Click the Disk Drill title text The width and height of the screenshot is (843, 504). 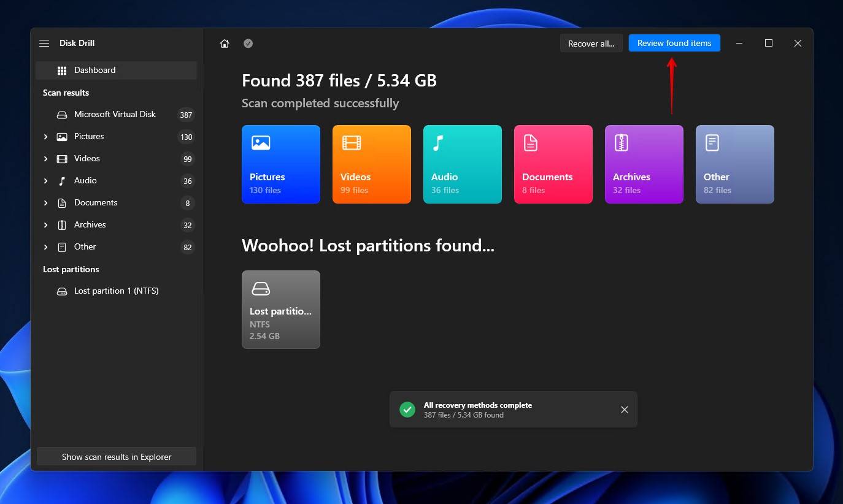tap(77, 44)
